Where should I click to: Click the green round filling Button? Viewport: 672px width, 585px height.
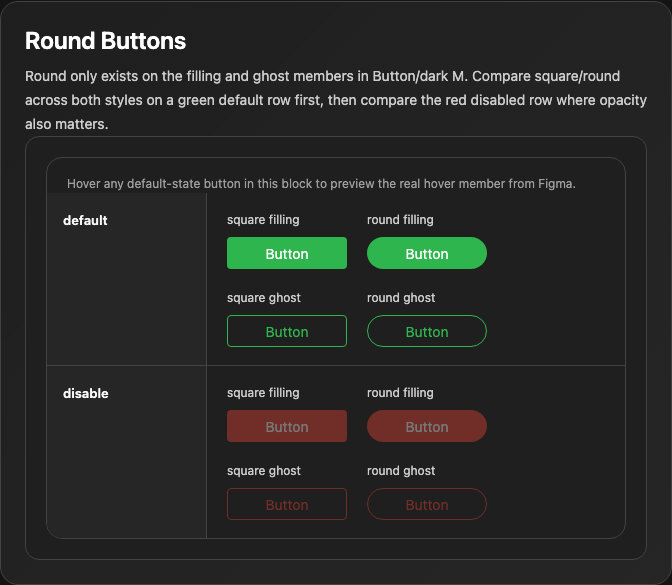click(427, 253)
